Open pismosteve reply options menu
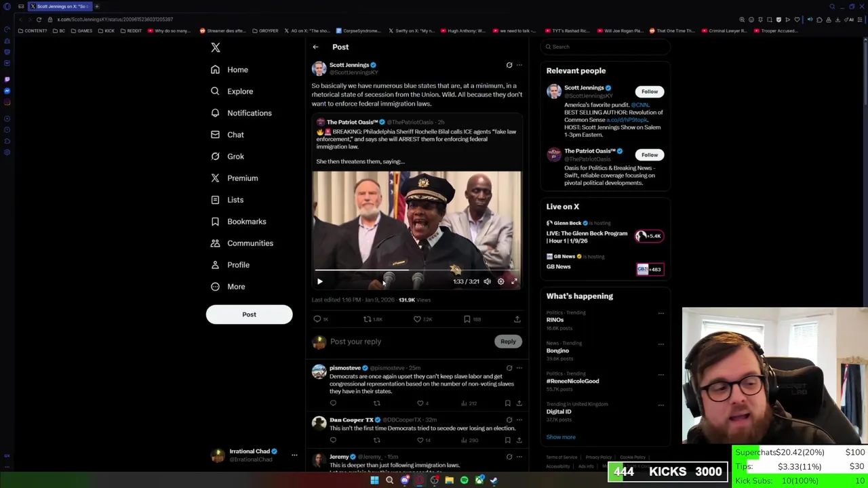This screenshot has height=488, width=868. [x=519, y=368]
